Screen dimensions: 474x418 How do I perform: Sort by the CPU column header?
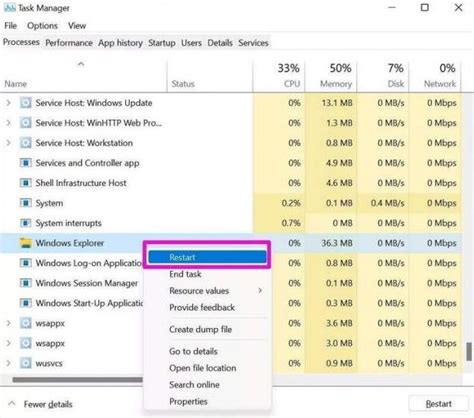pyautogui.click(x=279, y=76)
